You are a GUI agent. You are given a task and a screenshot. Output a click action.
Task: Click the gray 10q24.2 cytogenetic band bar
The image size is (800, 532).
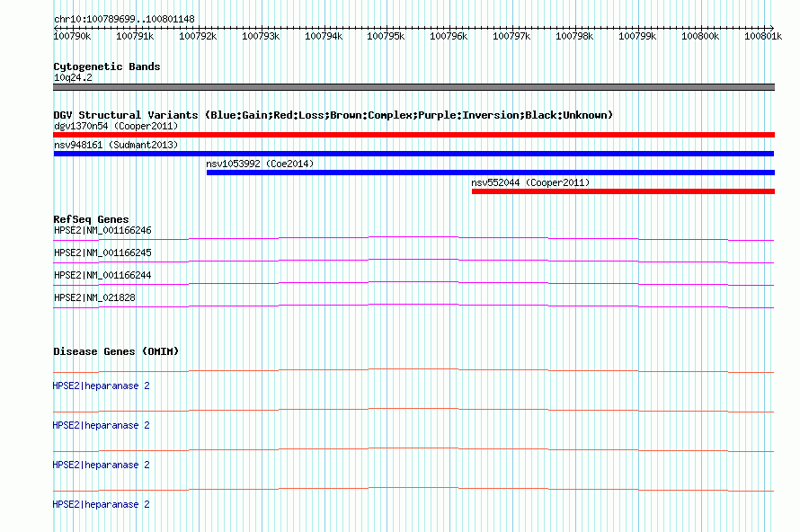[413, 87]
